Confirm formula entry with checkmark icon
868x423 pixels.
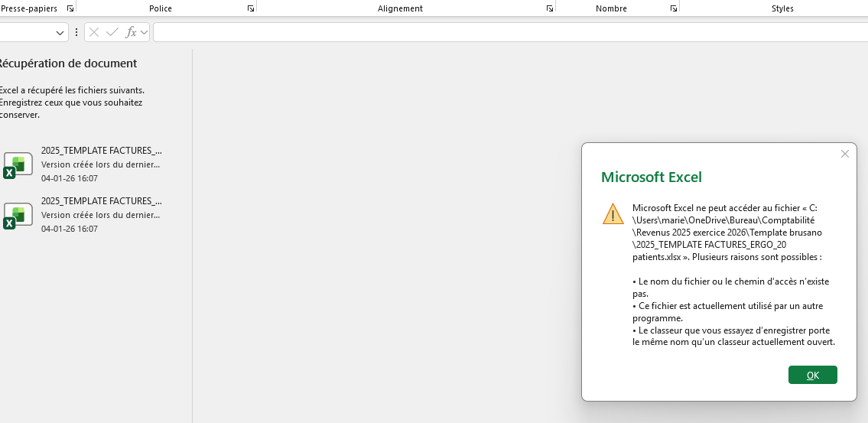coord(112,32)
